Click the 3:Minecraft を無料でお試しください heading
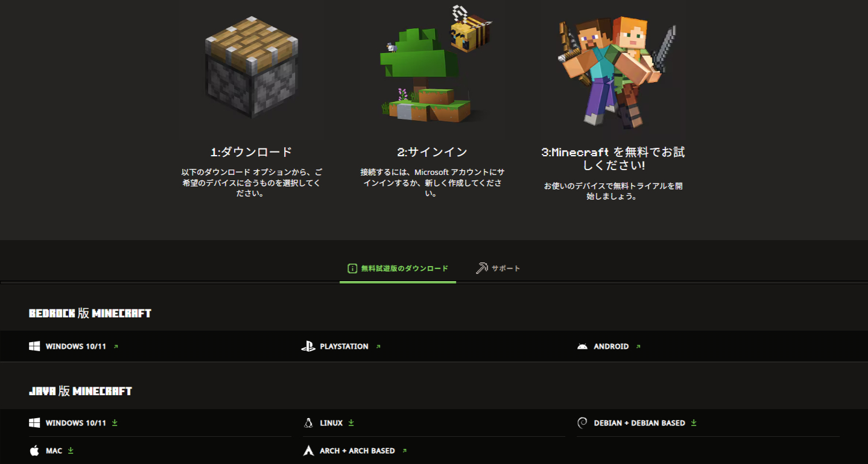868x464 pixels. (613, 158)
